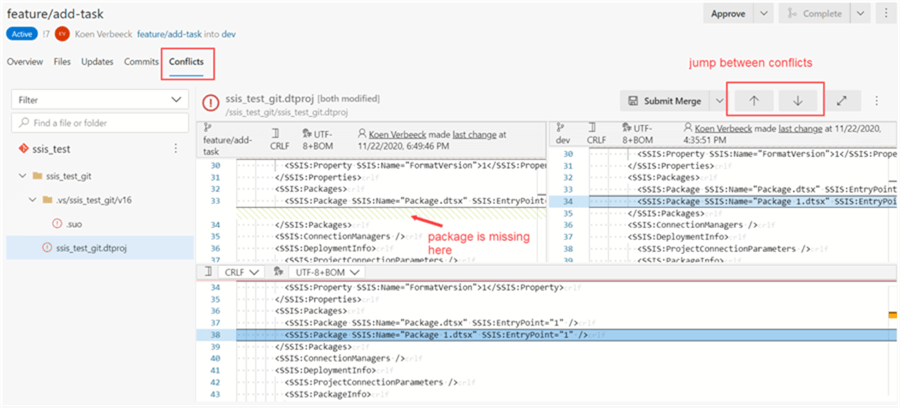Open the CRLF line ending dropdown
The image size is (900, 408).
[x=241, y=272]
